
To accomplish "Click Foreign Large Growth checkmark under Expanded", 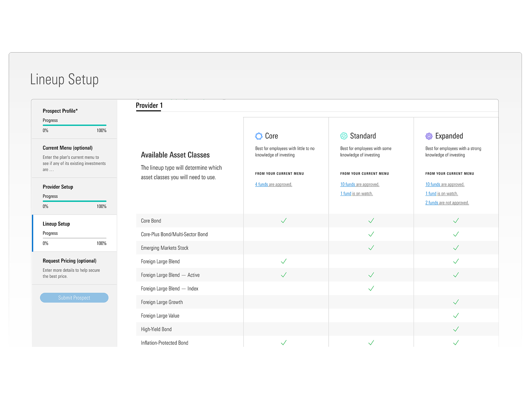I will coord(456,302).
